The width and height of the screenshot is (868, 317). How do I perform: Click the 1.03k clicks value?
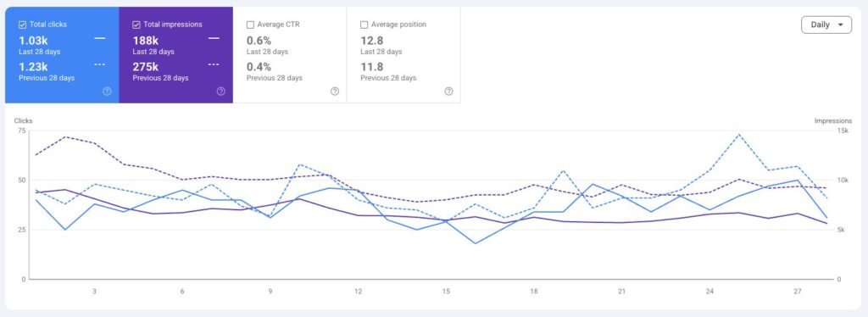pos(34,41)
